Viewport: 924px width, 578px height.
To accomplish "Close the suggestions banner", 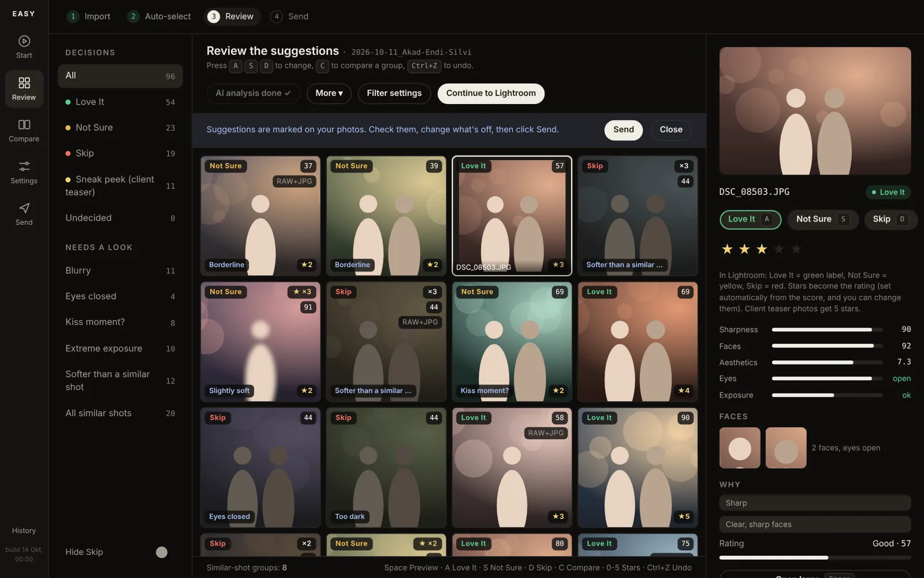I will coord(671,129).
